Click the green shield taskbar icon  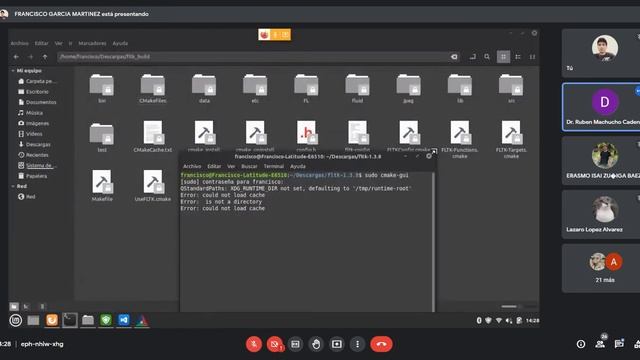click(106, 320)
